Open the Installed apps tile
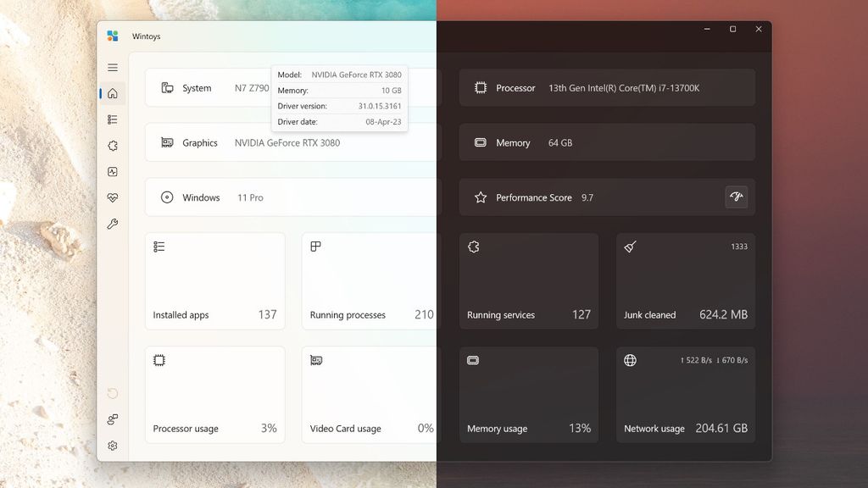The image size is (868, 488). (214, 280)
